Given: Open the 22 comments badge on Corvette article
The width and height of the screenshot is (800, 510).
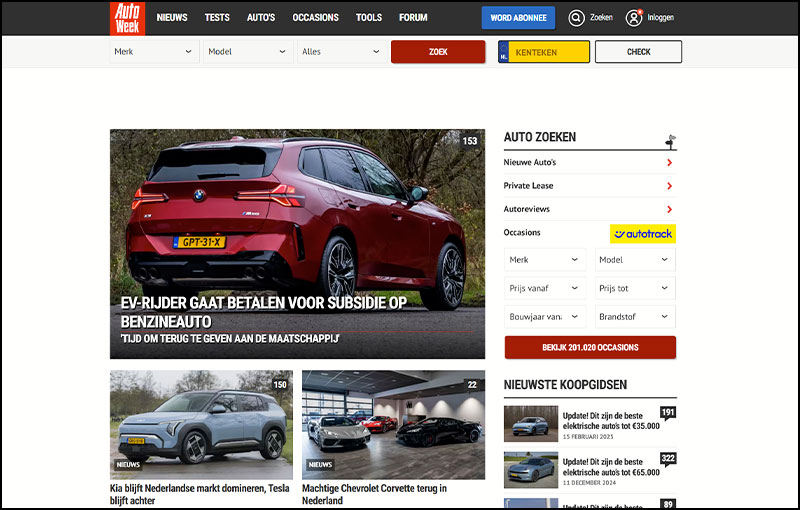Looking at the screenshot, I should pyautogui.click(x=472, y=385).
